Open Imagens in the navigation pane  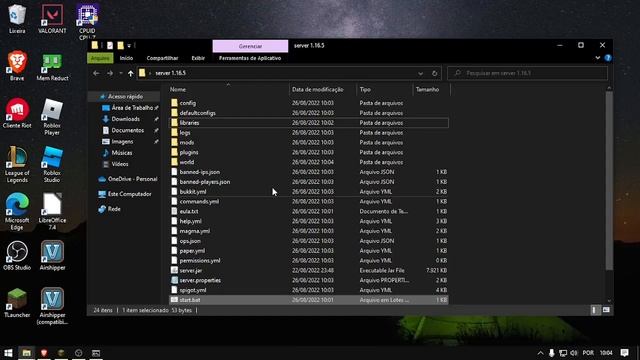[122, 142]
